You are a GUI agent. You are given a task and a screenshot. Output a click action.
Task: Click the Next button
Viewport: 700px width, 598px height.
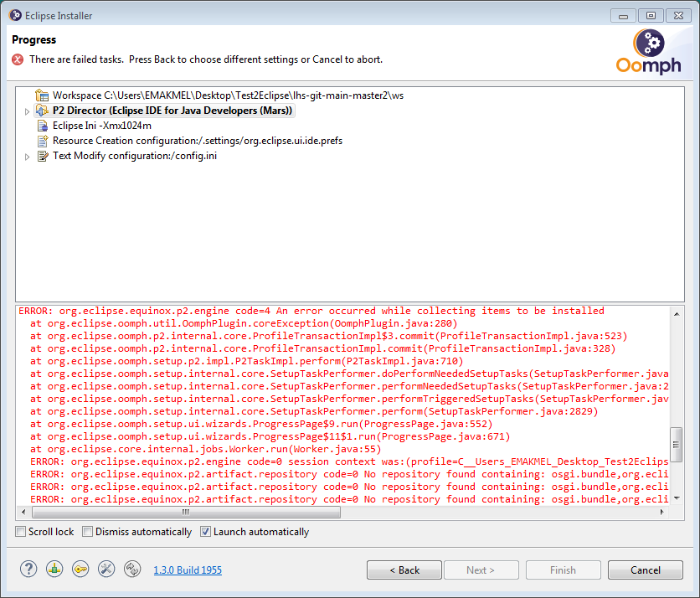pyautogui.click(x=481, y=570)
